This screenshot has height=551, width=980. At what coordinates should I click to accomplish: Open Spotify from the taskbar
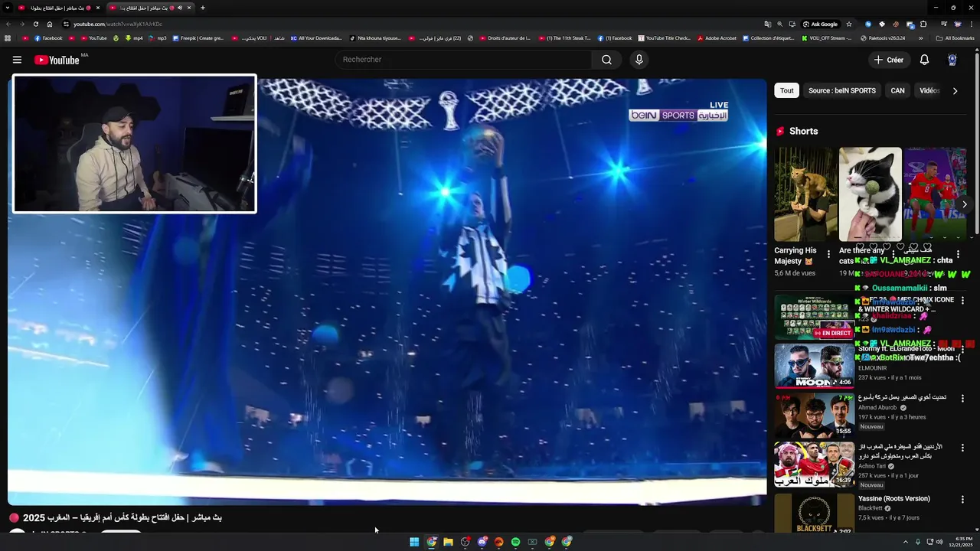click(515, 542)
